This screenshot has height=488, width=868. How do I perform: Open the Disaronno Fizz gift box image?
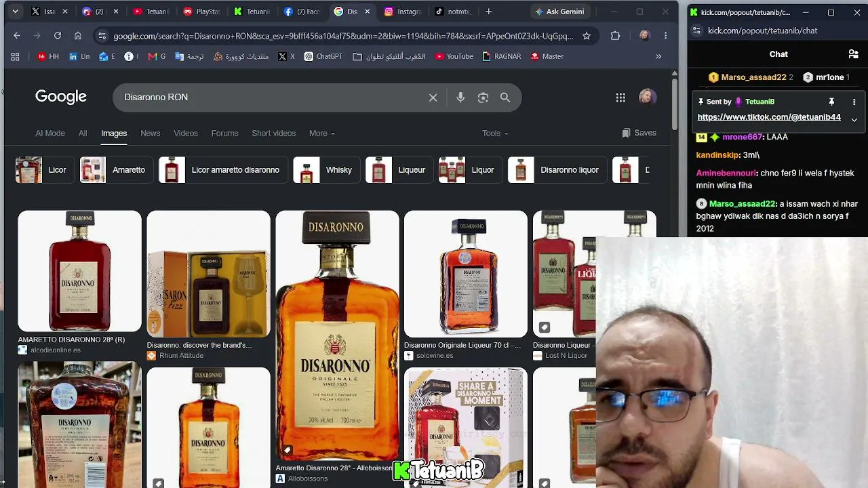(x=209, y=274)
